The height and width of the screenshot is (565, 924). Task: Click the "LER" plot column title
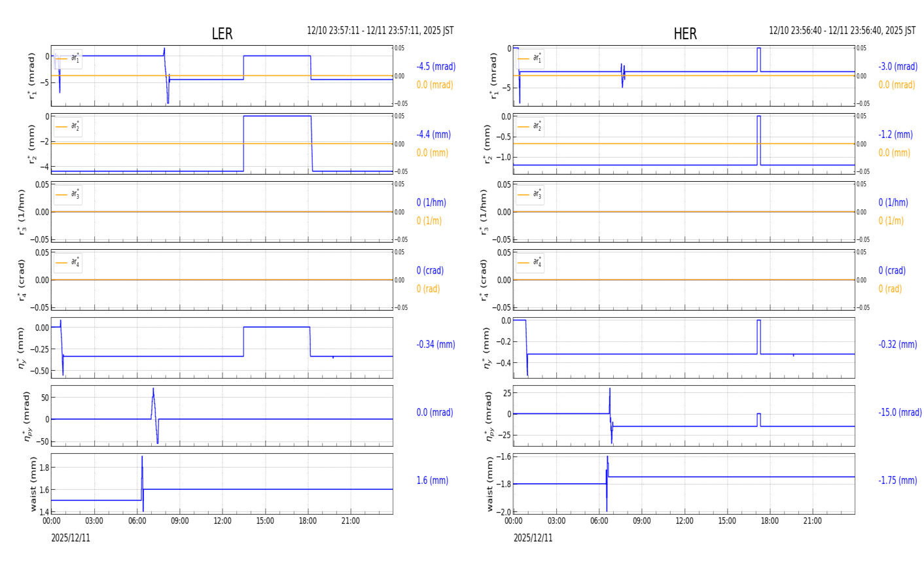[x=222, y=34]
